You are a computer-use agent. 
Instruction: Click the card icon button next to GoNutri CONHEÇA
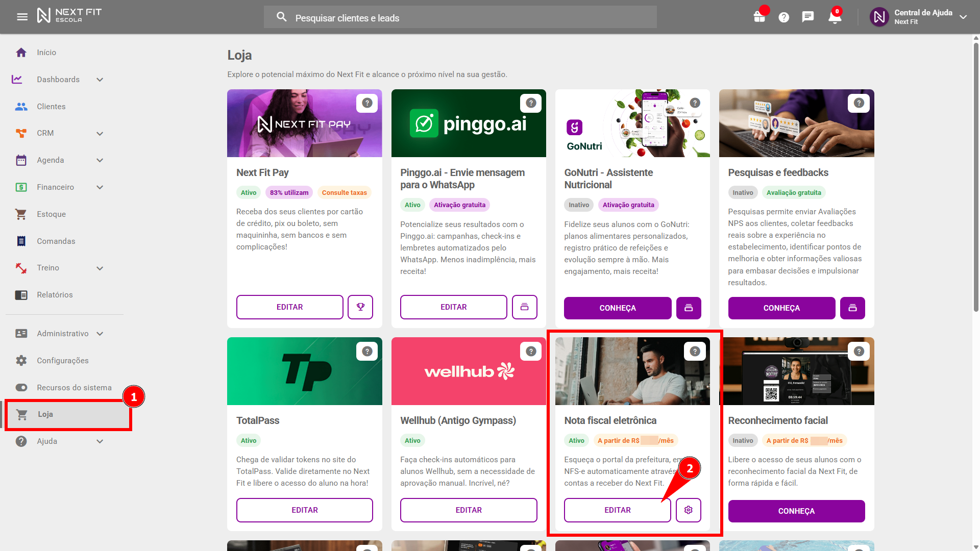click(688, 308)
